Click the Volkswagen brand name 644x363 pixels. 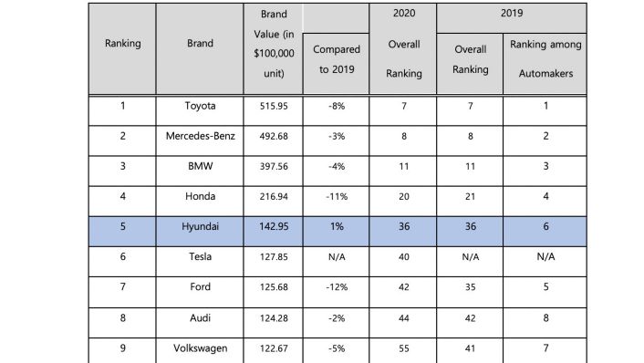point(200,348)
